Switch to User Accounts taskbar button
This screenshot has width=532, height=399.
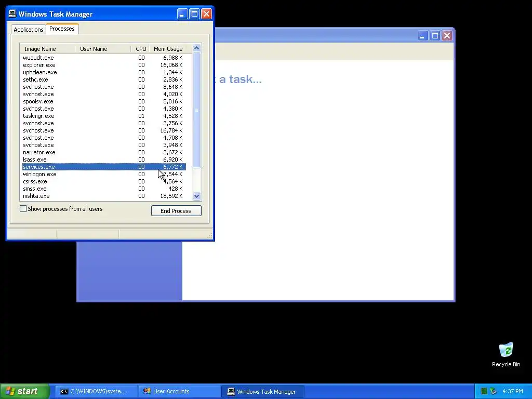pos(179,392)
